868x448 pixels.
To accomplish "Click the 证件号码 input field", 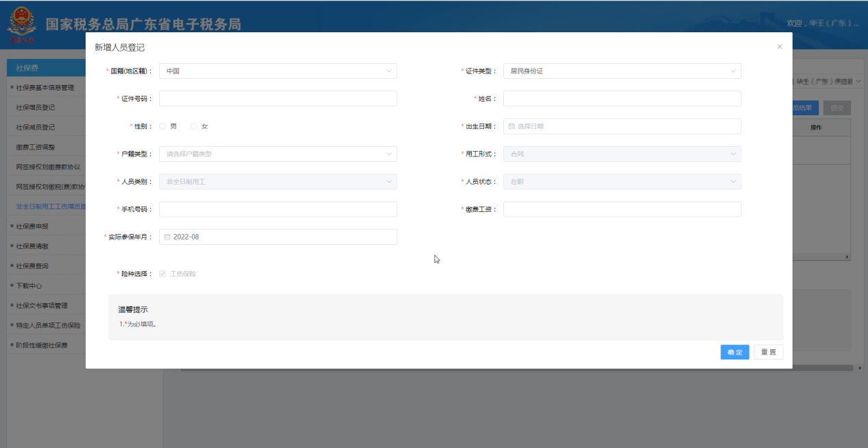I will (x=278, y=99).
